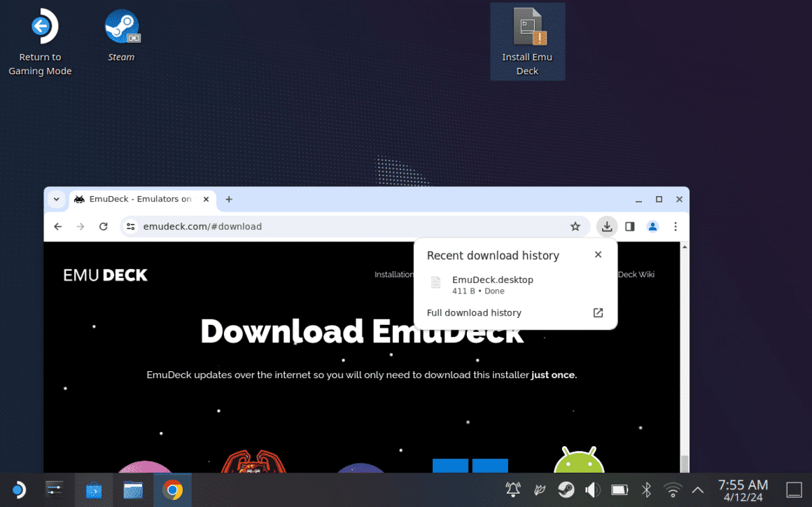Open the application launcher in taskbar
The image size is (812, 507).
[x=19, y=490]
